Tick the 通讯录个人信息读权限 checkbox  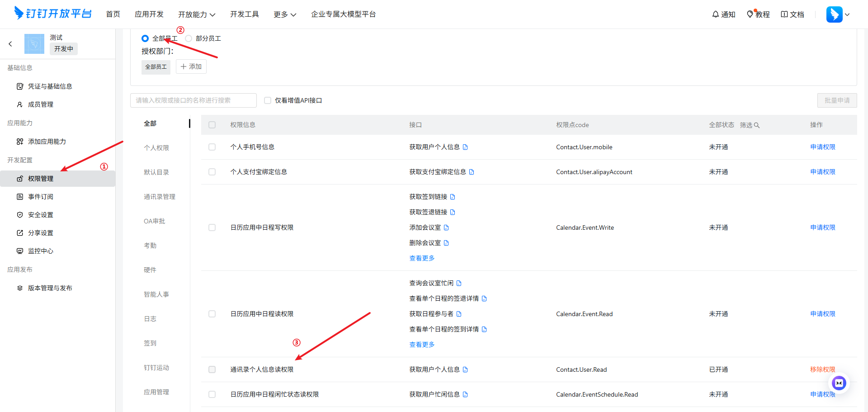coord(212,369)
